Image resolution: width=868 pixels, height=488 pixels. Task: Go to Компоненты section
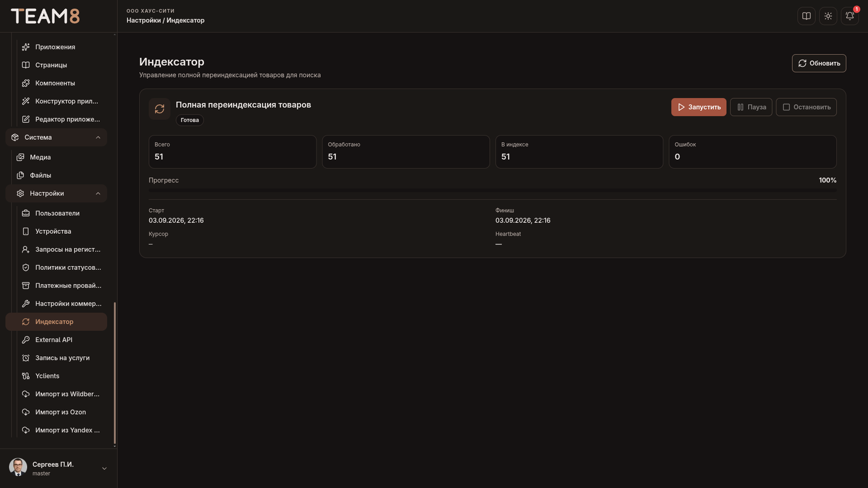[x=56, y=83]
